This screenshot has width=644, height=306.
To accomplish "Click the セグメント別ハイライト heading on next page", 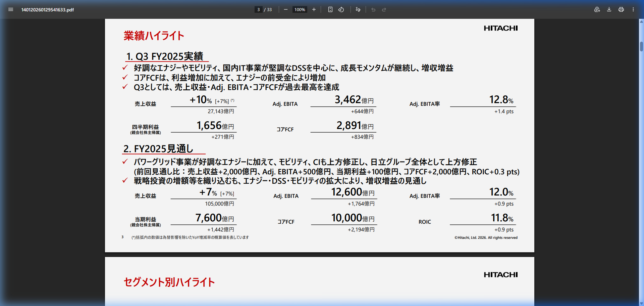I will 169,282.
